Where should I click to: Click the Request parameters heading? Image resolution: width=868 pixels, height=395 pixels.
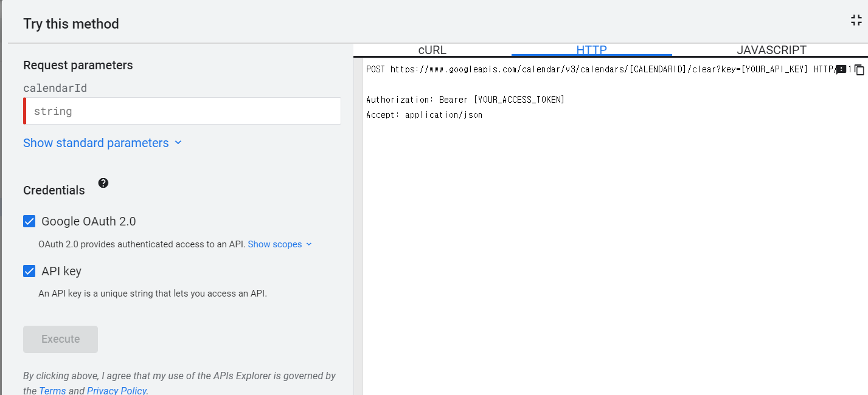tap(78, 65)
